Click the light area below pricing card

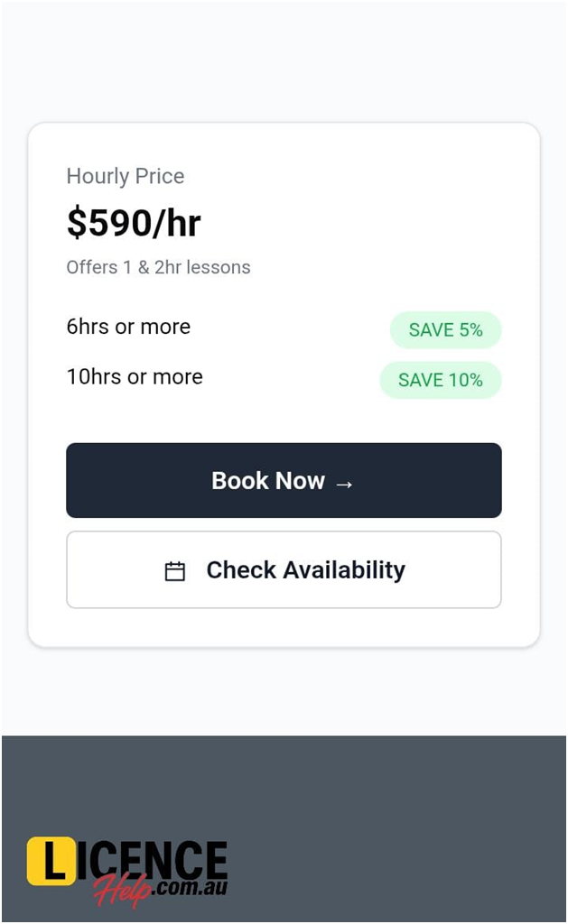tap(283, 690)
